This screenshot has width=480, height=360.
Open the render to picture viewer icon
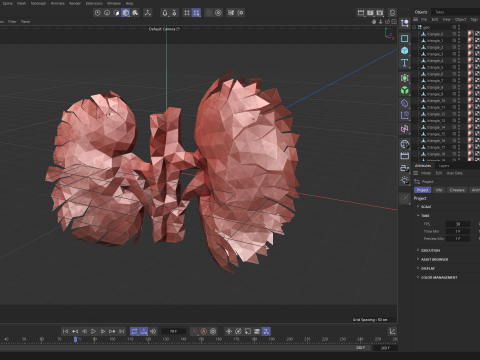(x=370, y=13)
